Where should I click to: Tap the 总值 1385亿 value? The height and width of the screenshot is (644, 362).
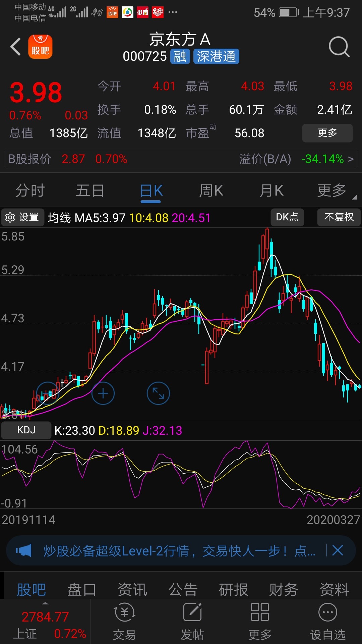(x=69, y=133)
